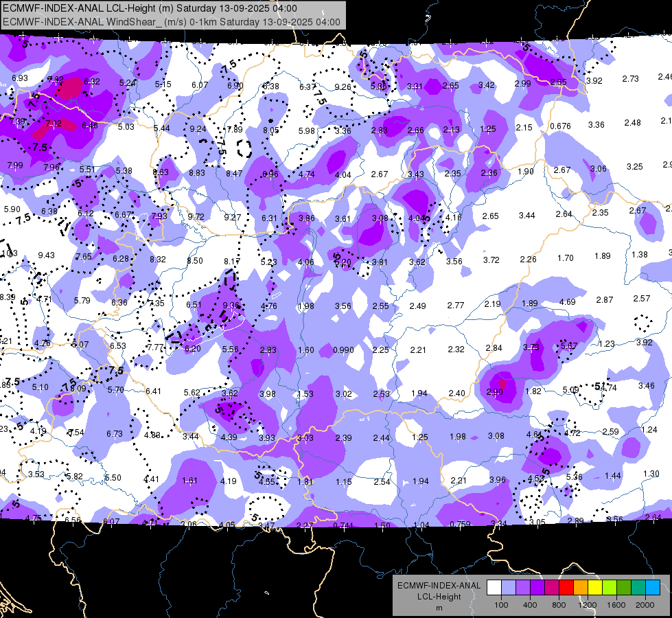Click the wind shear value 9.26

(343, 87)
